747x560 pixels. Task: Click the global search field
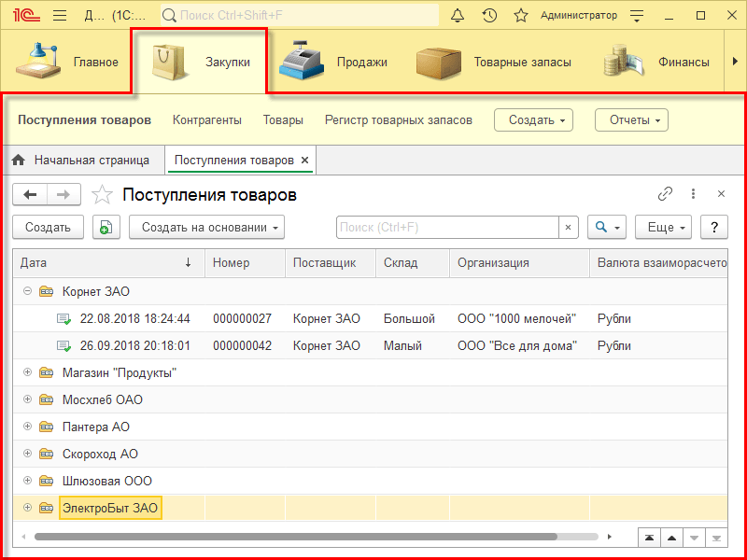pos(300,16)
